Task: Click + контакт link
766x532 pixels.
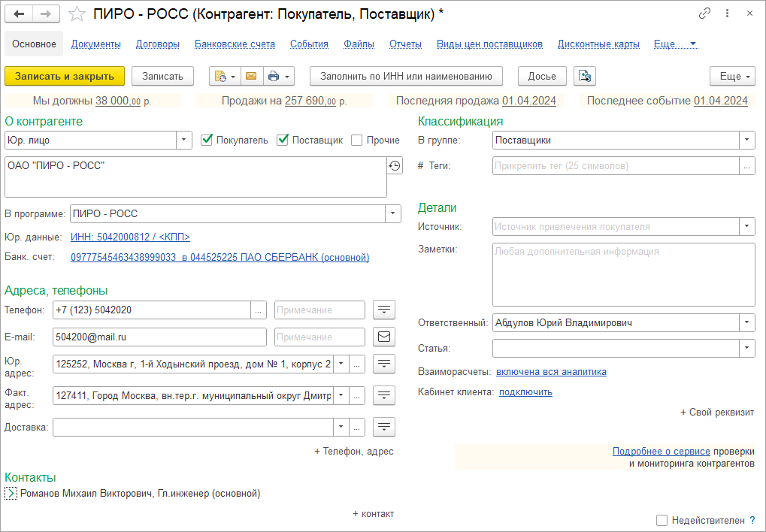Action: 374,514
